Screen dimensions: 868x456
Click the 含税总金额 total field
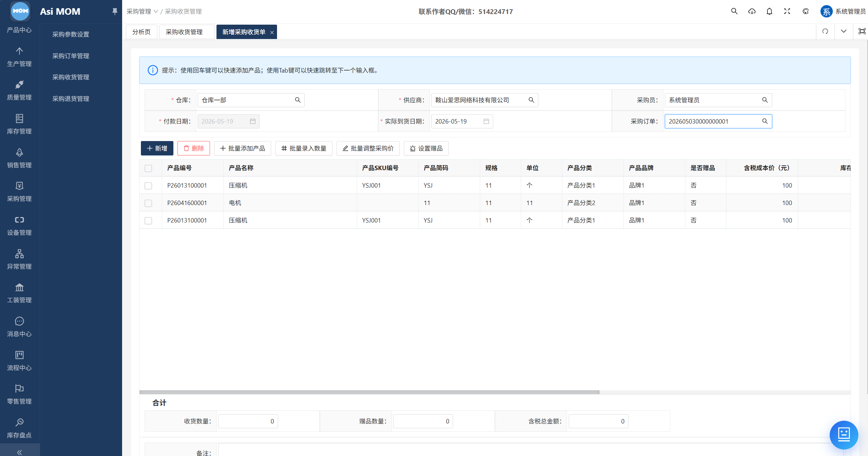[598, 421]
